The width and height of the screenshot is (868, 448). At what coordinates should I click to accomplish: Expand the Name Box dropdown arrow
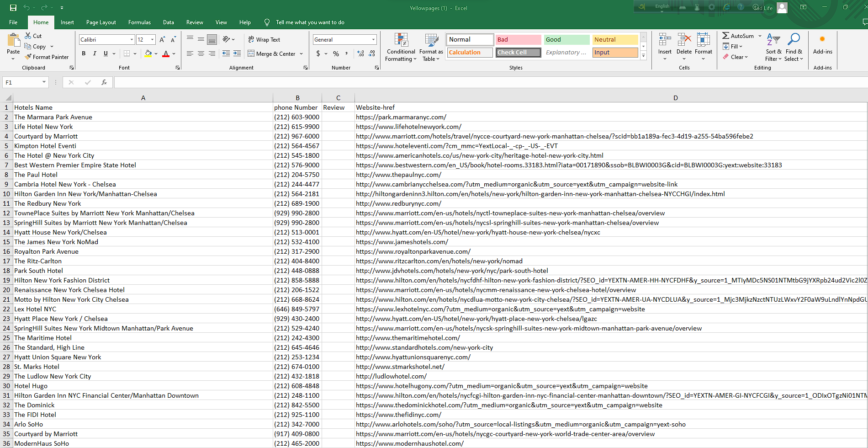(x=44, y=82)
